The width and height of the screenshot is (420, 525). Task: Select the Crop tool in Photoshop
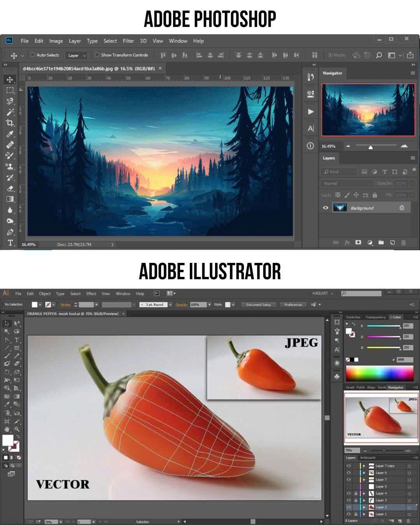10,123
